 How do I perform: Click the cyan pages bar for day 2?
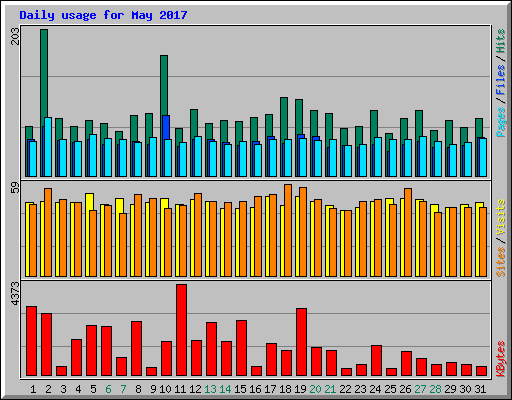coord(48,147)
